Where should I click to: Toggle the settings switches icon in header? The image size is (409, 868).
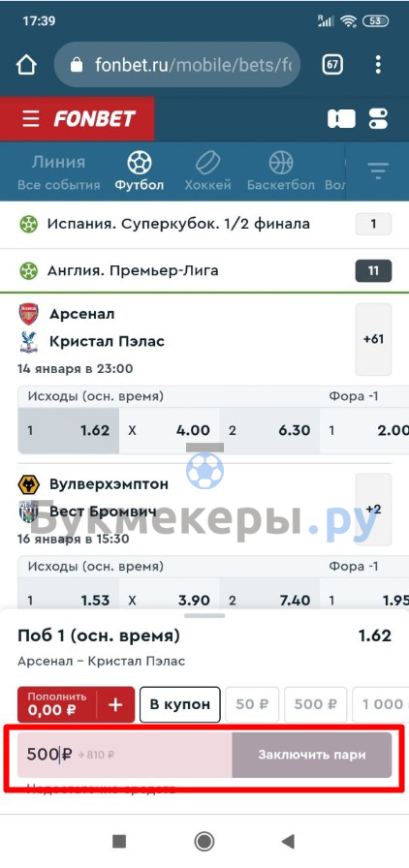[379, 118]
